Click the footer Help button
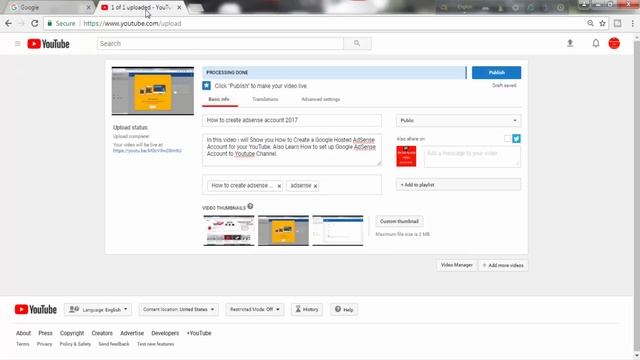This screenshot has width=640, height=360. tap(344, 309)
